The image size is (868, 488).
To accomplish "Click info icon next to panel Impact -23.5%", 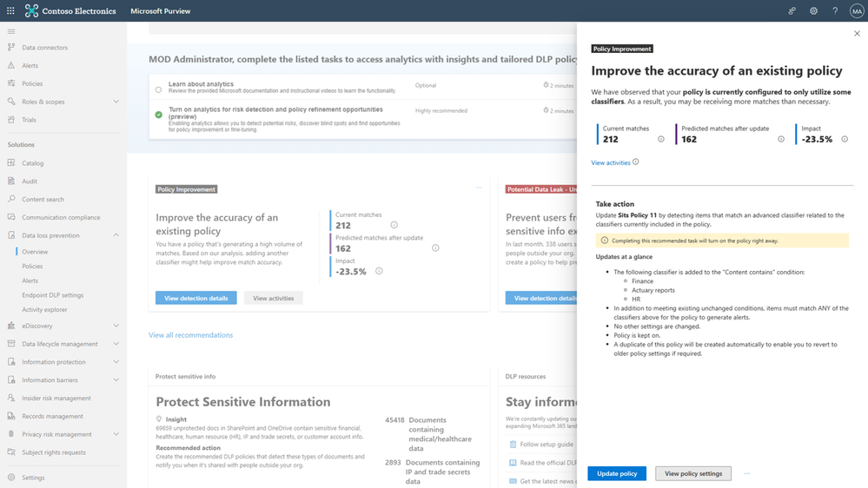I will pyautogui.click(x=845, y=140).
